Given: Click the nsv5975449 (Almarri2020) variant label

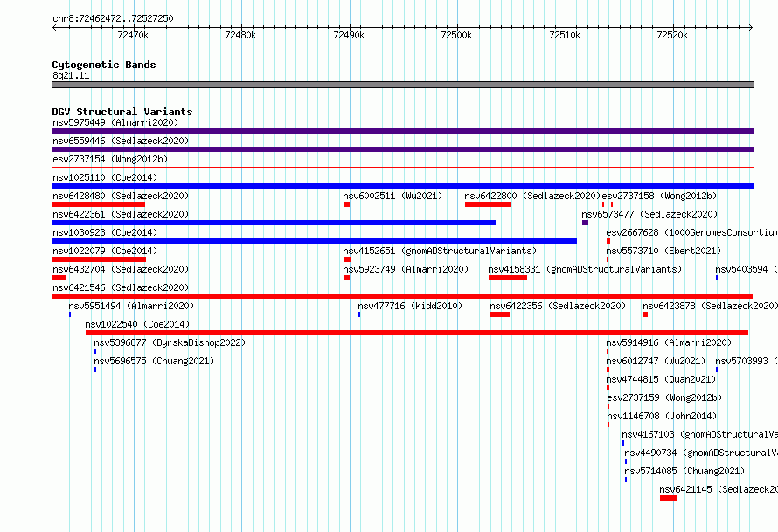Looking at the screenshot, I should (115, 122).
